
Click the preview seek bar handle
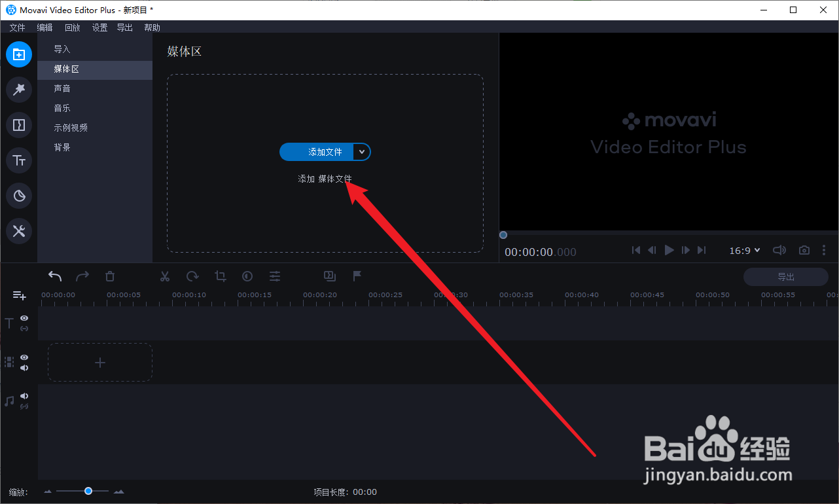pos(503,235)
